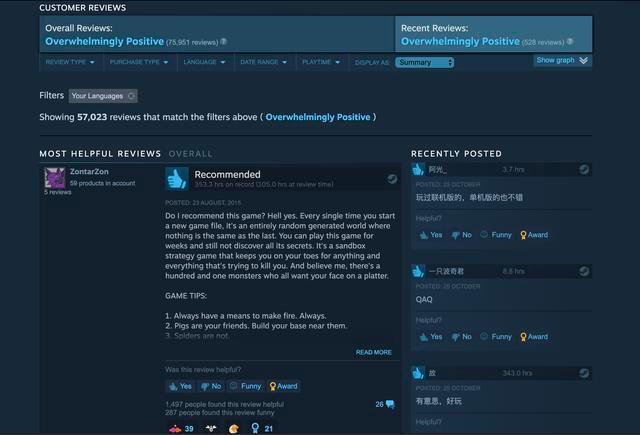Click the Recommended thumbs-up icon on ZontarZon's review
Image resolution: width=640 pixels, height=435 pixels.
[x=177, y=178]
